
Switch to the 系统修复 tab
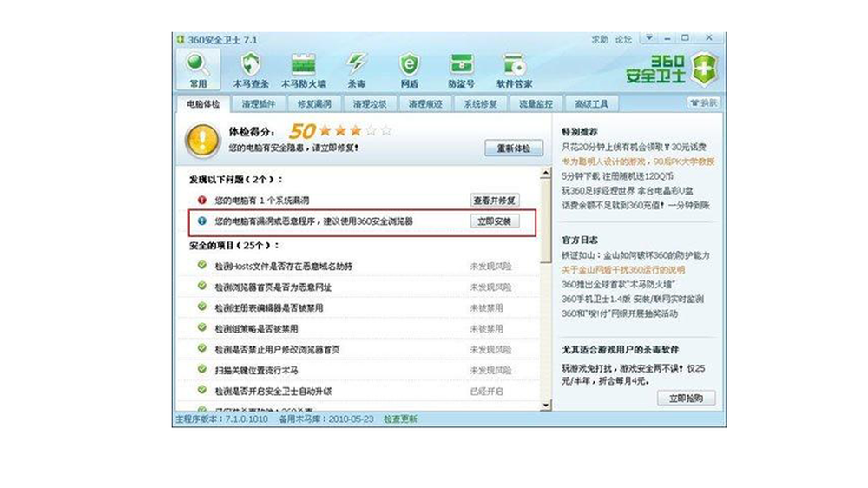480,103
